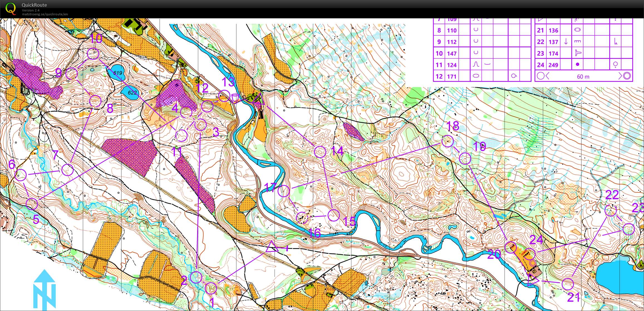Click the QuickRoute title text
Image resolution: width=644 pixels, height=311 pixels.
34,5
